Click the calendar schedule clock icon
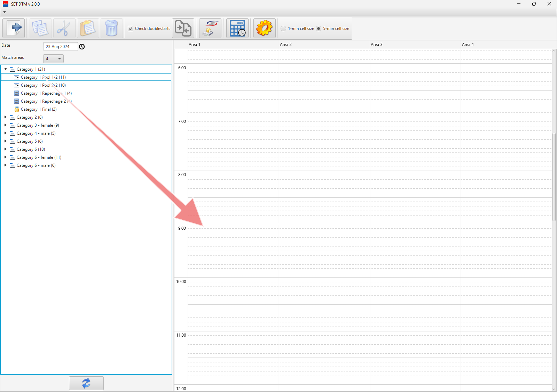This screenshot has height=392, width=557. coord(237,28)
